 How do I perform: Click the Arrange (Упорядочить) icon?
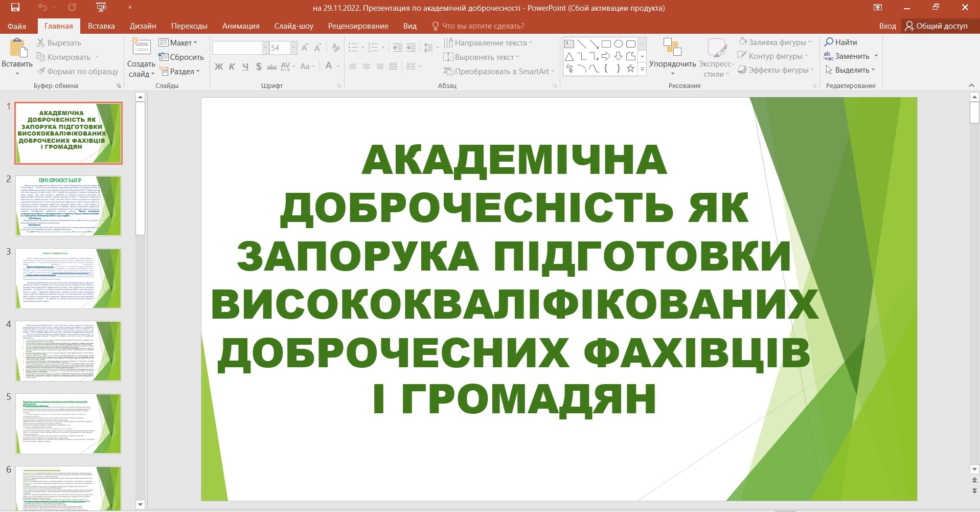coord(672,48)
